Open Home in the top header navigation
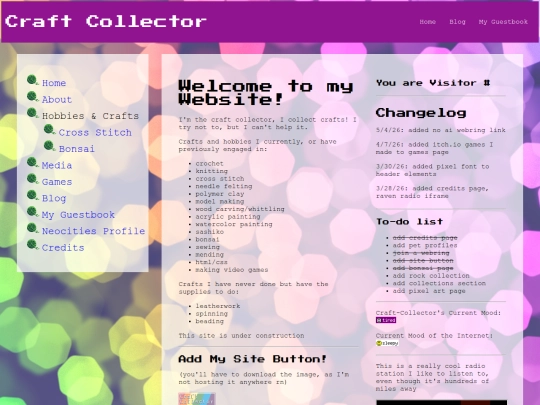This screenshot has width=540, height=405. pyautogui.click(x=427, y=22)
